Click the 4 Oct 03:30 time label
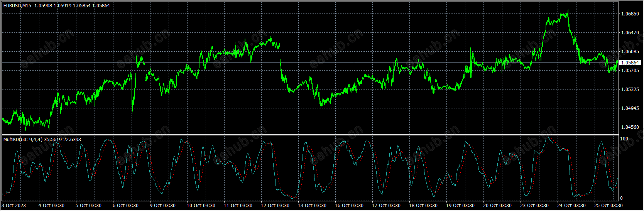Image resolution: width=644 pixels, height=211 pixels. click(51, 206)
